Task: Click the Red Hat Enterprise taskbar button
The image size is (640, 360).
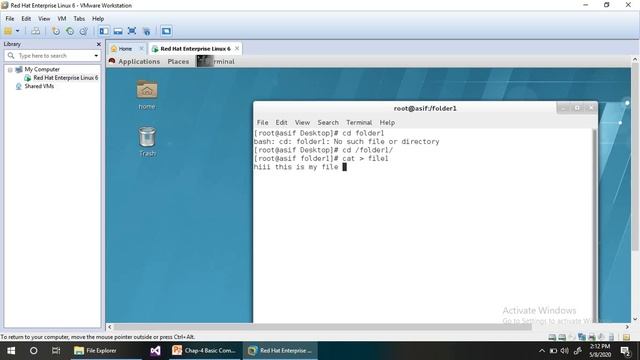Action: tap(280, 351)
